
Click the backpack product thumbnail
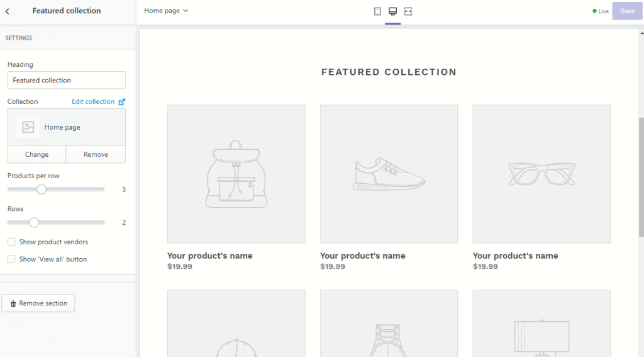236,174
